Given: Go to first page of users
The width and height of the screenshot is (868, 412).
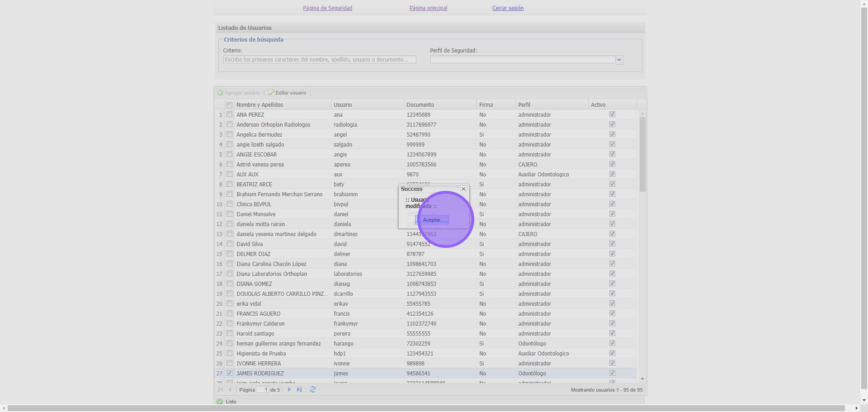Looking at the screenshot, I should pos(220,389).
